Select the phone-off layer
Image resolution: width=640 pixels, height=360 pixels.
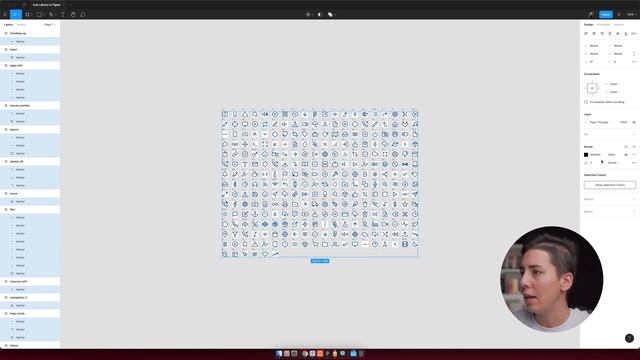[16, 161]
